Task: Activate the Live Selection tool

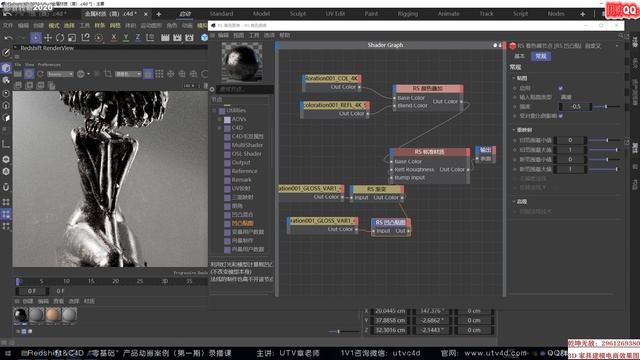Action: [36, 38]
